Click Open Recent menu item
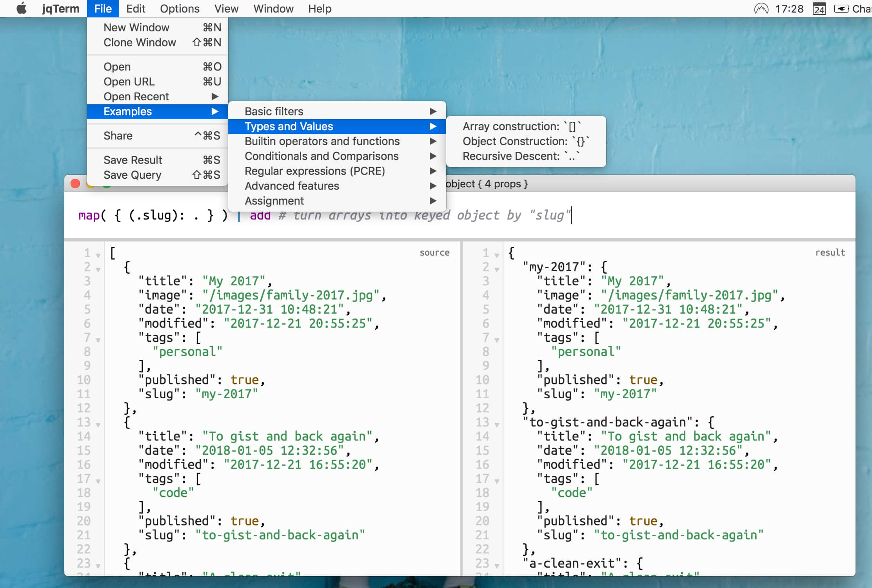872x588 pixels. (x=135, y=96)
